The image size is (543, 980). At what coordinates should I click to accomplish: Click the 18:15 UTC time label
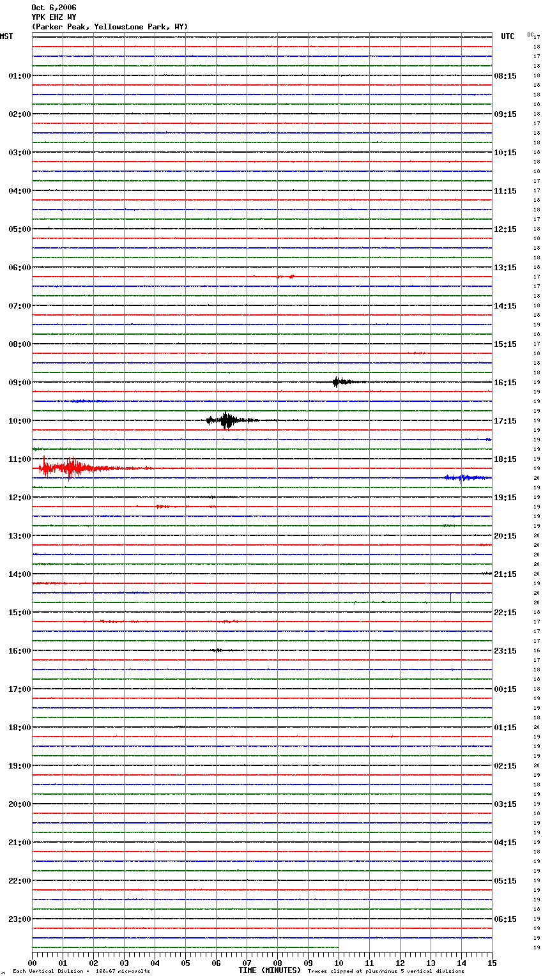(505, 459)
